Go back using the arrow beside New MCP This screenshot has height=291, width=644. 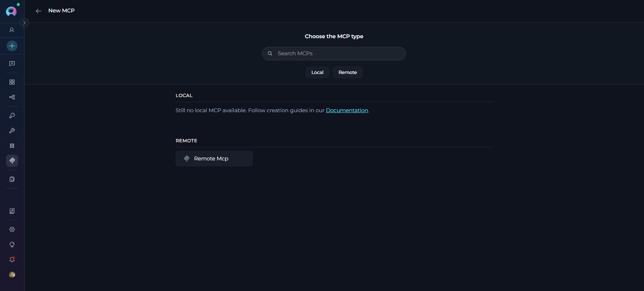tap(39, 11)
